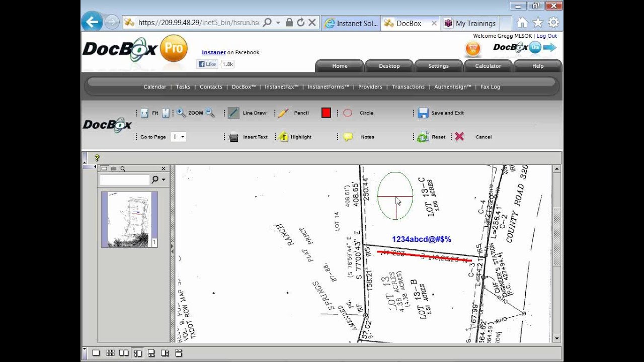The image size is (644, 362).
Task: Open the Desktop tab
Action: point(389,66)
